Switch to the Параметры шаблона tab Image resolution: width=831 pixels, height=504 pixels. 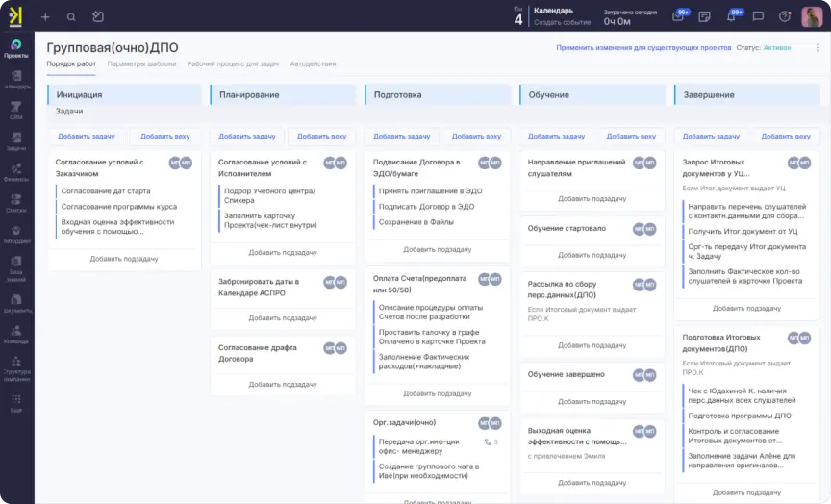(141, 63)
